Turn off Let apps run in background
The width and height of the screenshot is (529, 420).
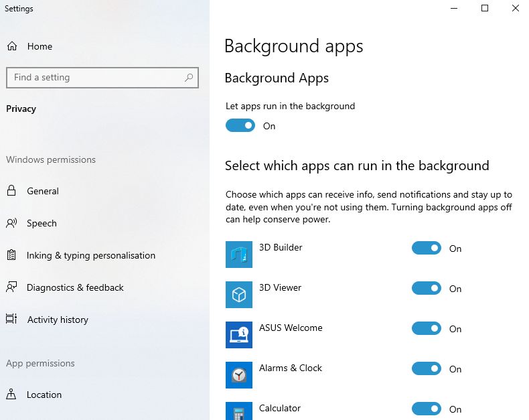tap(240, 125)
